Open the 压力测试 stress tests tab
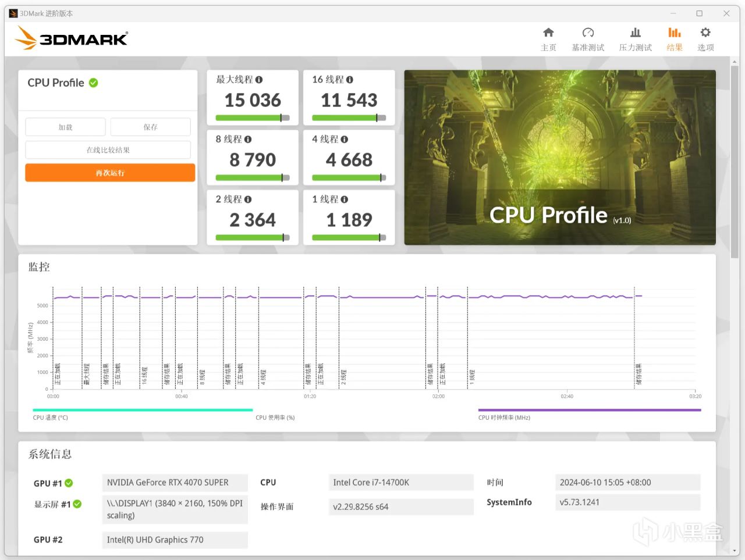This screenshot has width=745, height=560. [635, 39]
